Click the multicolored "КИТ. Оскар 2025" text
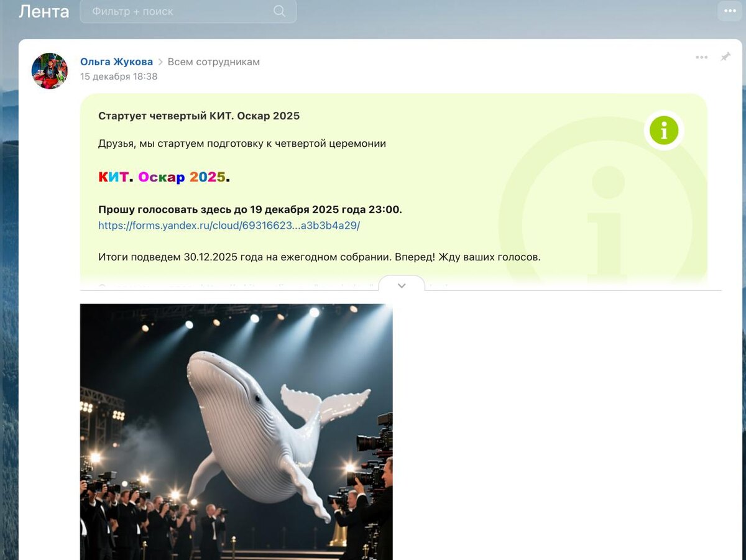Viewport: 746px width, 560px height. click(x=164, y=177)
